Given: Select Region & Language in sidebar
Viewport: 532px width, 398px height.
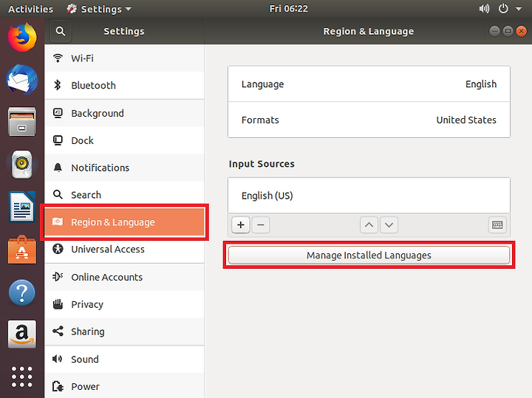Looking at the screenshot, I should coord(125,222).
